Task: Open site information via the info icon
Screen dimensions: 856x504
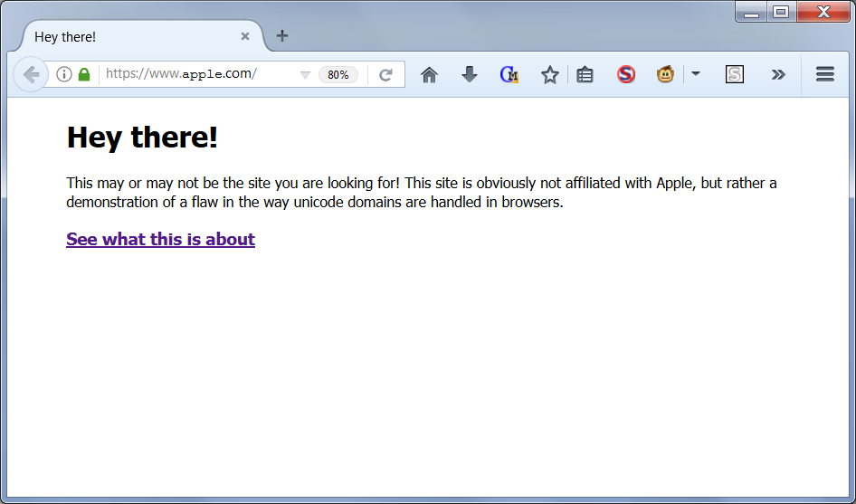Action: (x=64, y=74)
